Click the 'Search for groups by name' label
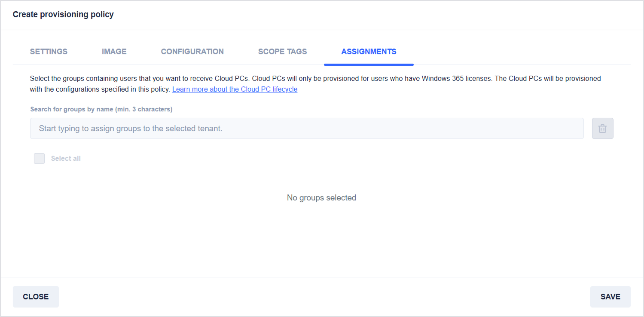 point(101,109)
